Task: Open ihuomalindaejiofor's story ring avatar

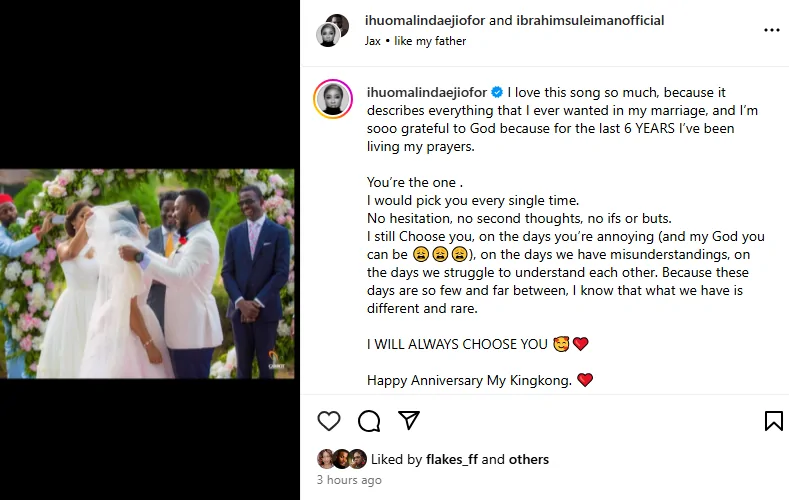Action: click(x=333, y=99)
